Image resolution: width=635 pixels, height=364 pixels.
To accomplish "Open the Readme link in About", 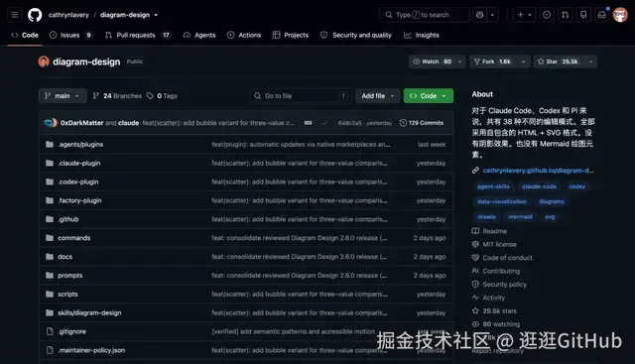I will (x=489, y=231).
